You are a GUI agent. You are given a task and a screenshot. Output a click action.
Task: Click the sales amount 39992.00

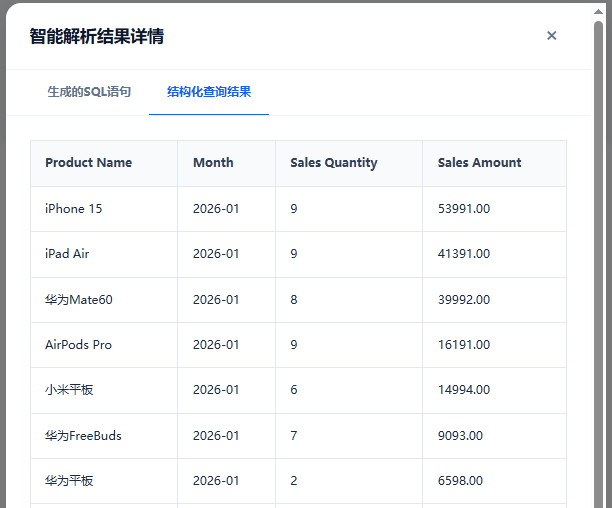pos(464,300)
